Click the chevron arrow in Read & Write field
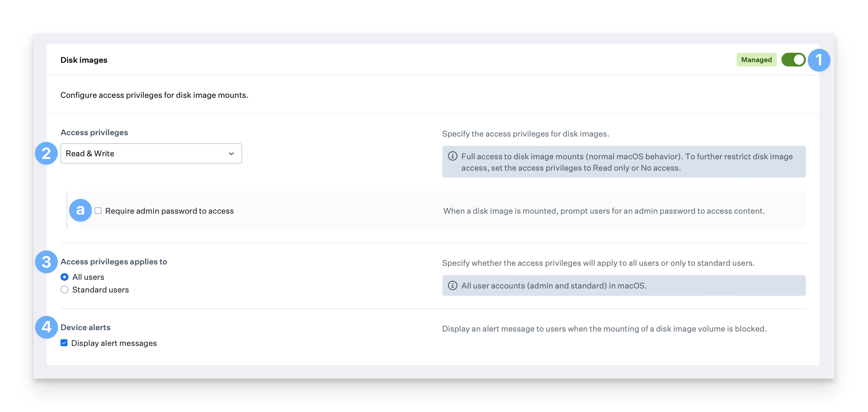Screen dimensions: 868x412 click(x=231, y=154)
